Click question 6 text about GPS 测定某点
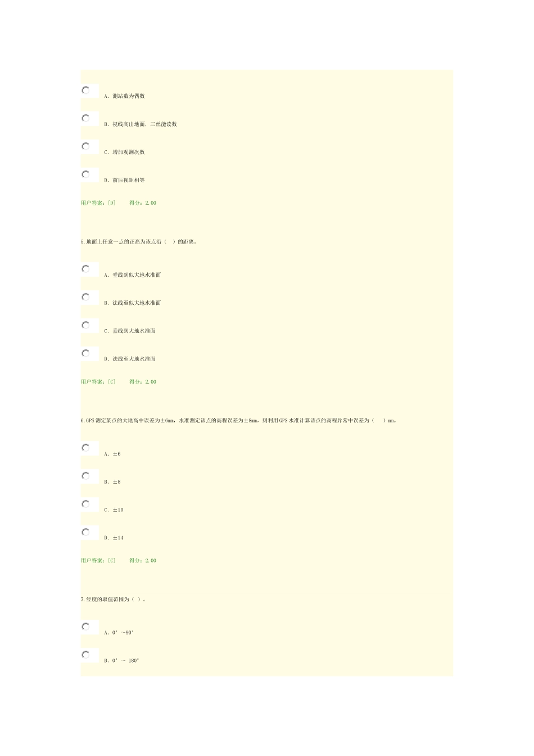Screen dimensions: 534x756 (239, 421)
